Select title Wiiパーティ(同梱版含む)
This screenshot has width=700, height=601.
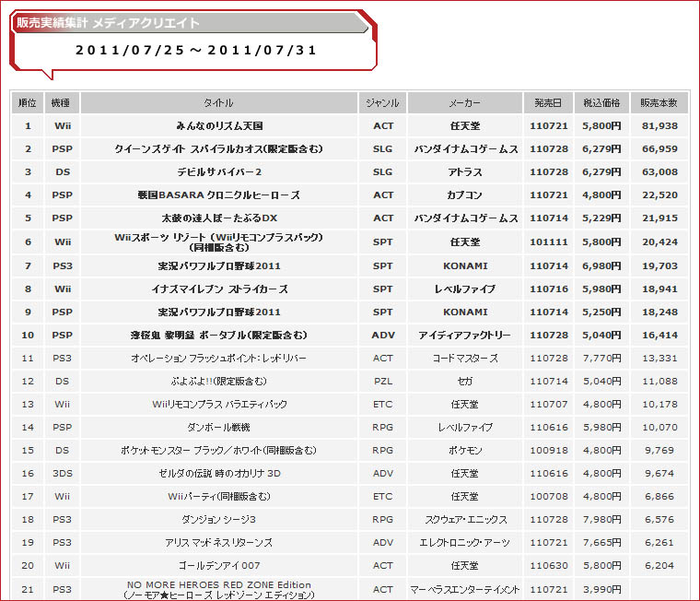coord(219,497)
